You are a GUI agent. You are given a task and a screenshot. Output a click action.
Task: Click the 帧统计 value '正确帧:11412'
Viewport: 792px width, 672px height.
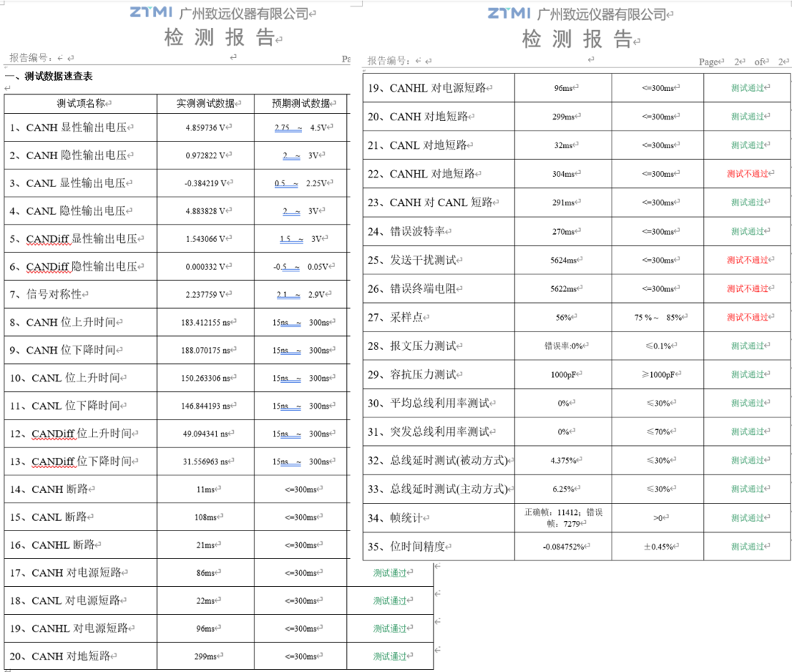(x=551, y=512)
